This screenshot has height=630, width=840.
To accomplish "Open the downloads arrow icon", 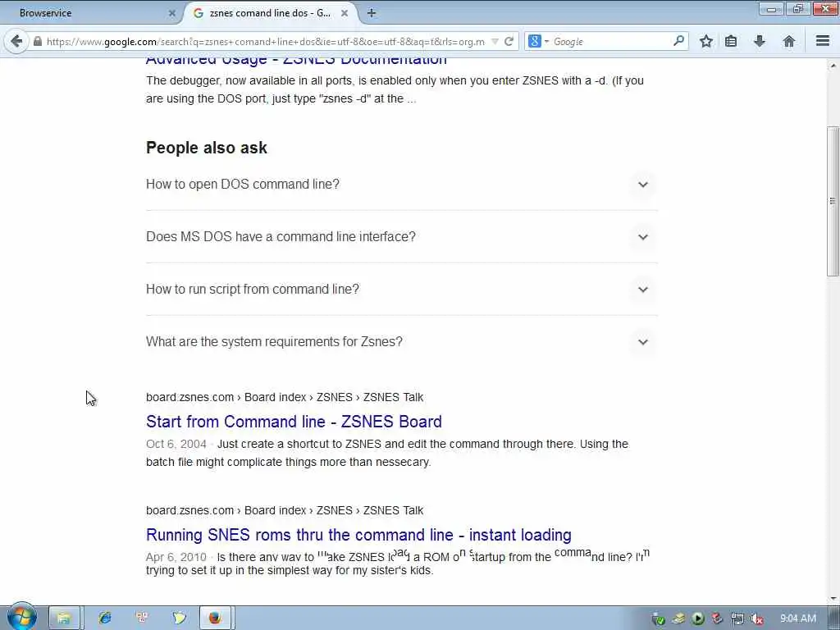I will pyautogui.click(x=759, y=41).
